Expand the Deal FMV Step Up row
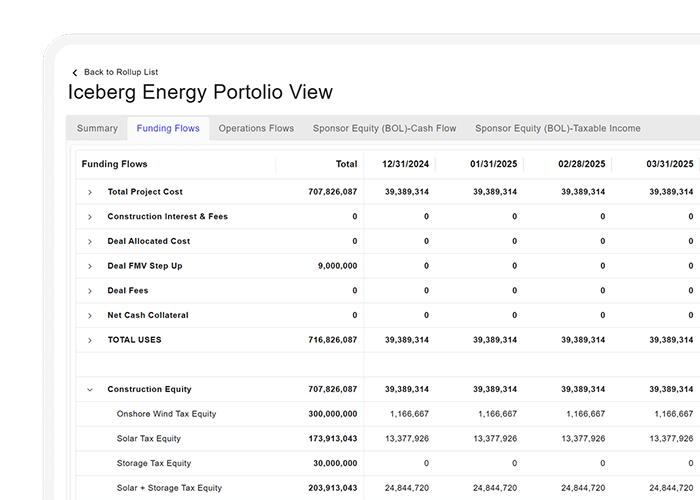This screenshot has height=500, width=700. 90,266
